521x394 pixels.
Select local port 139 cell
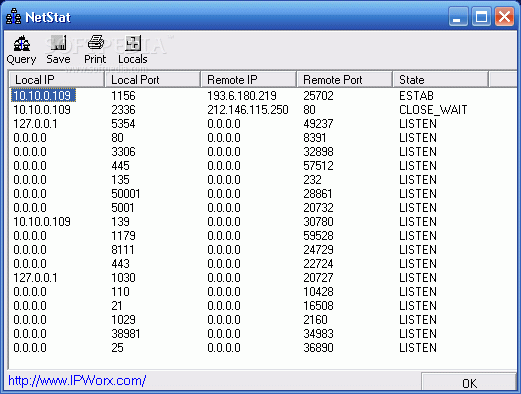(x=120, y=222)
